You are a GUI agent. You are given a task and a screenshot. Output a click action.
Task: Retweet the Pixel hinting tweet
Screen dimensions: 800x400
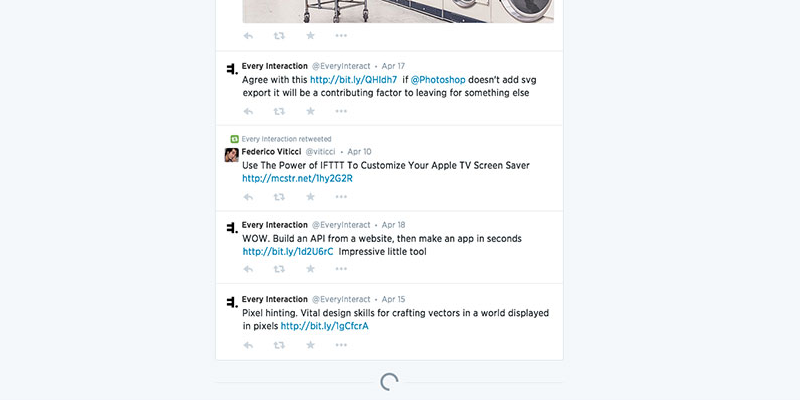(x=279, y=345)
